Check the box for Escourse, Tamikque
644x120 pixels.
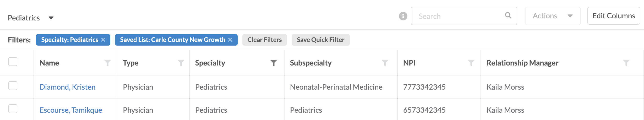click(13, 109)
